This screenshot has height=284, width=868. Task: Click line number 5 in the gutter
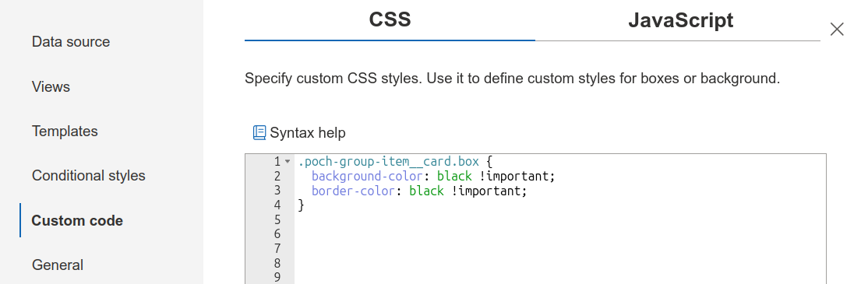point(277,220)
